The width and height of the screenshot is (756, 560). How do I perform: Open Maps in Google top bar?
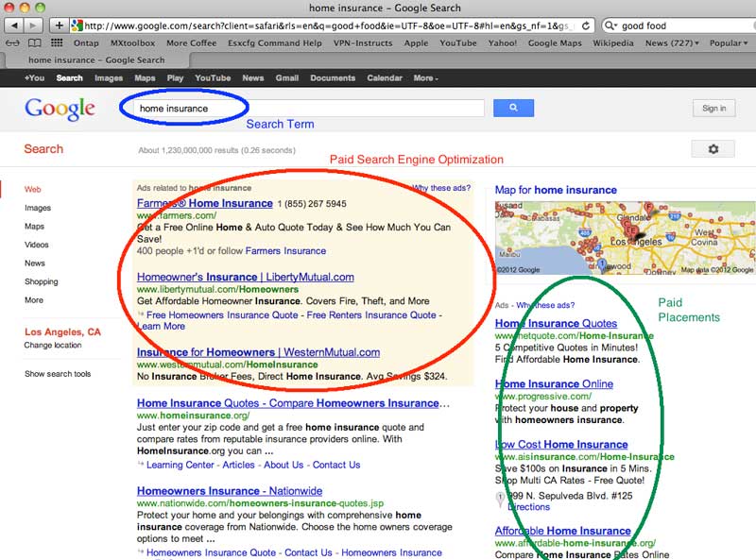[x=145, y=78]
